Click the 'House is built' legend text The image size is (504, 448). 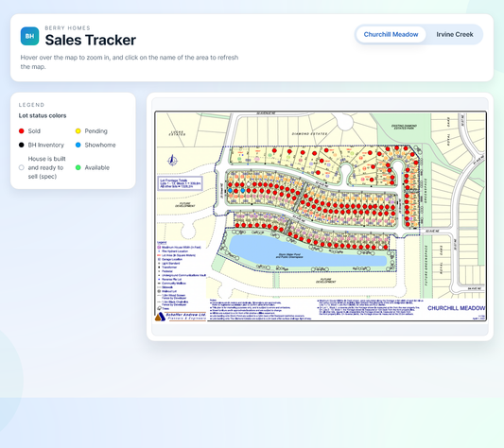point(46,167)
